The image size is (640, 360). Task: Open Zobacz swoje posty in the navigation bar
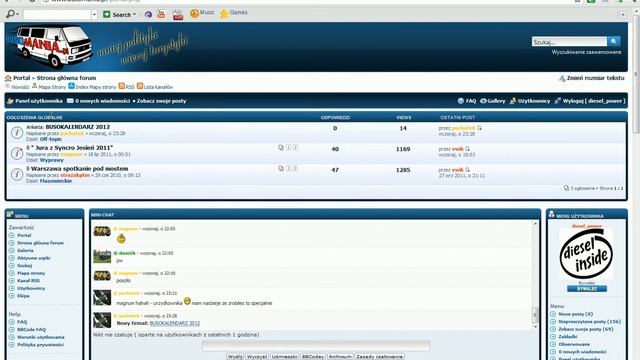coord(161,101)
